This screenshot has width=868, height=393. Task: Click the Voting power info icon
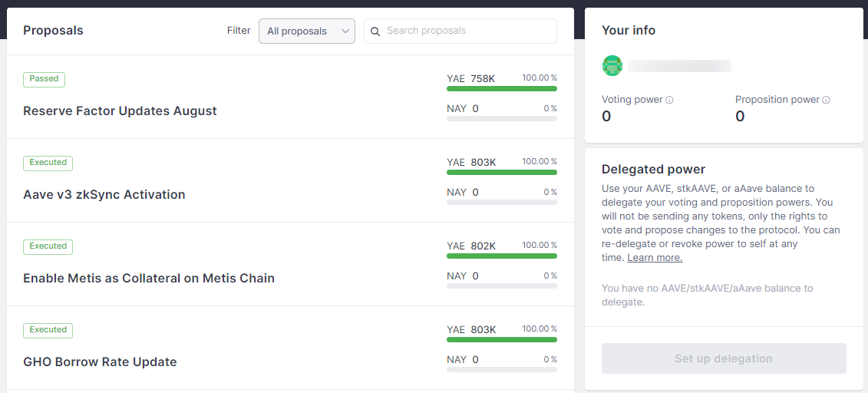click(670, 100)
